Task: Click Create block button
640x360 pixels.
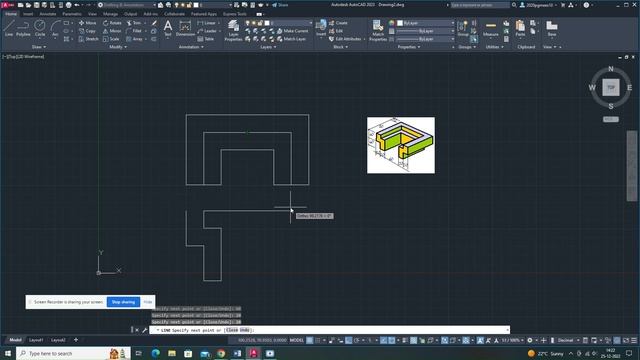Action: (338, 23)
